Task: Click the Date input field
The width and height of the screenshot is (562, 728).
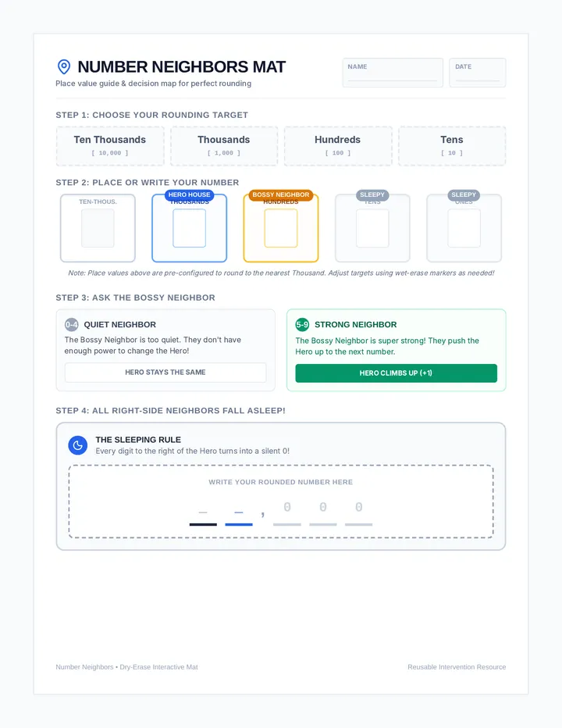Action: pos(478,73)
